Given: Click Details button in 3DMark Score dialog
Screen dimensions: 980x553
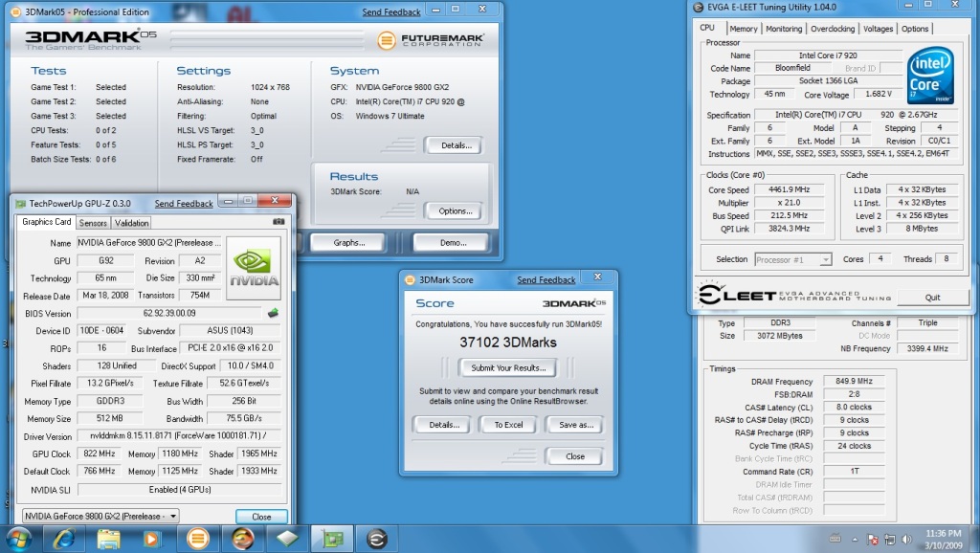Looking at the screenshot, I should [x=444, y=425].
